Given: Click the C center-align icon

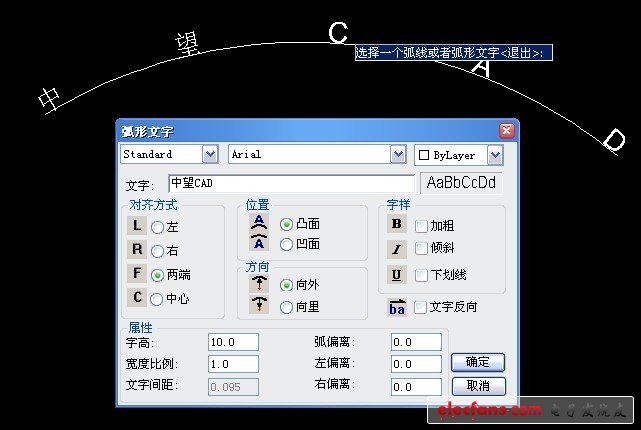Looking at the screenshot, I should tap(137, 298).
